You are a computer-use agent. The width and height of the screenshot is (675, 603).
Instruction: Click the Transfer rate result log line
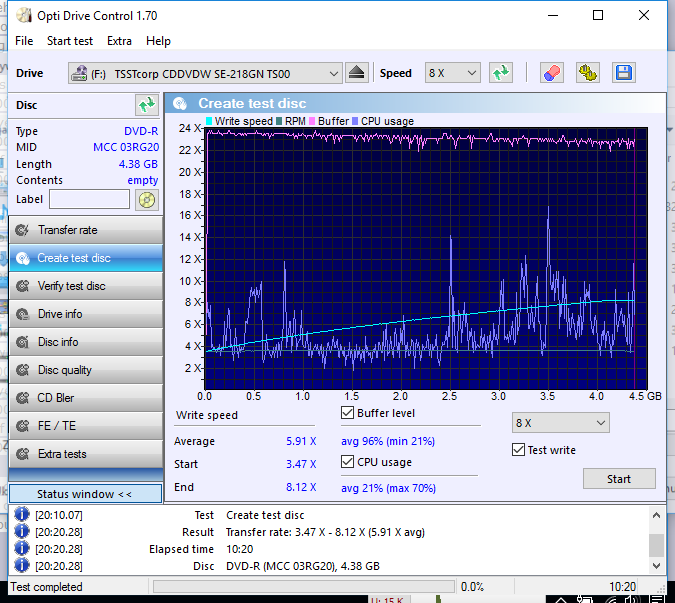click(325, 532)
